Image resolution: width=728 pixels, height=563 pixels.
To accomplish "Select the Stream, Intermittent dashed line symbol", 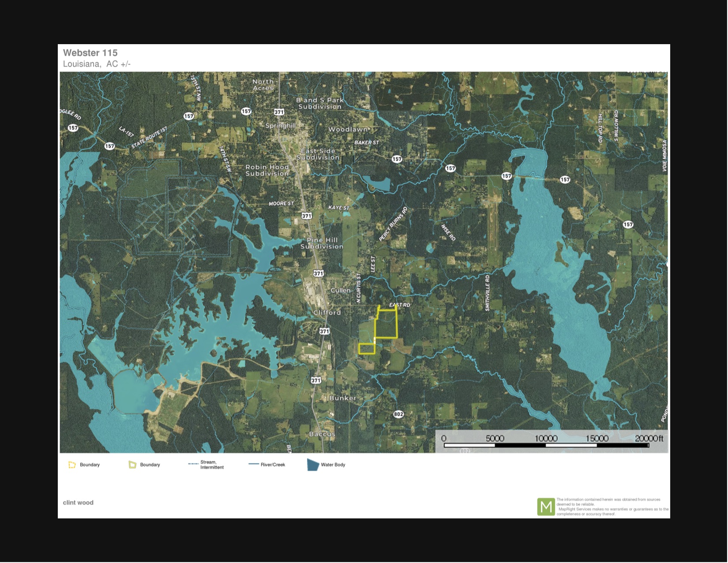I will (x=193, y=464).
